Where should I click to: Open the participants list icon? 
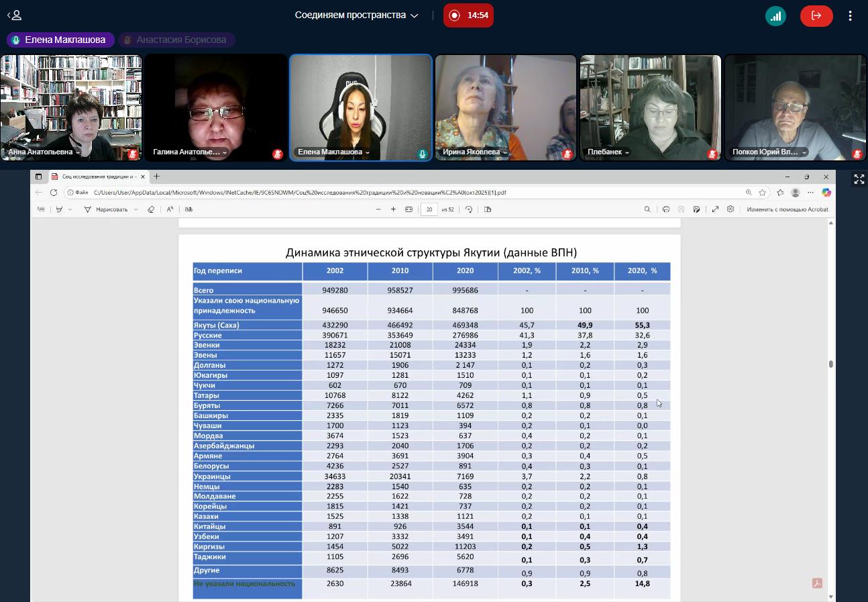click(x=14, y=15)
